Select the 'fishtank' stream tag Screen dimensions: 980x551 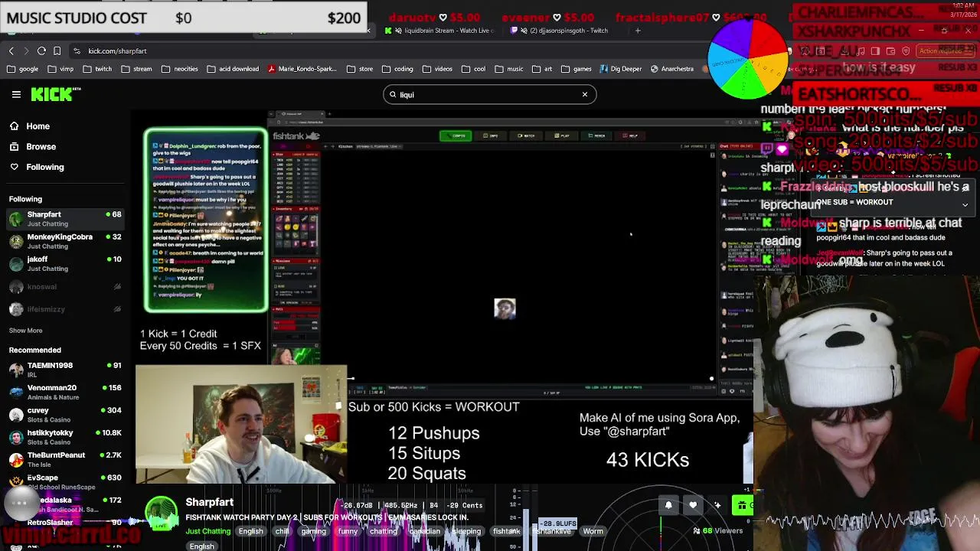point(506,531)
